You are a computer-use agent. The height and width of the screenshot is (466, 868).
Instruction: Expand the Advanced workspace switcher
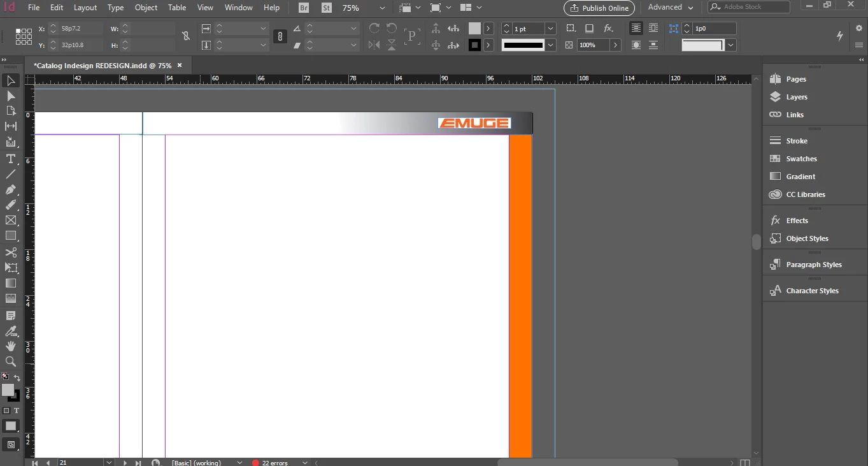tap(671, 7)
